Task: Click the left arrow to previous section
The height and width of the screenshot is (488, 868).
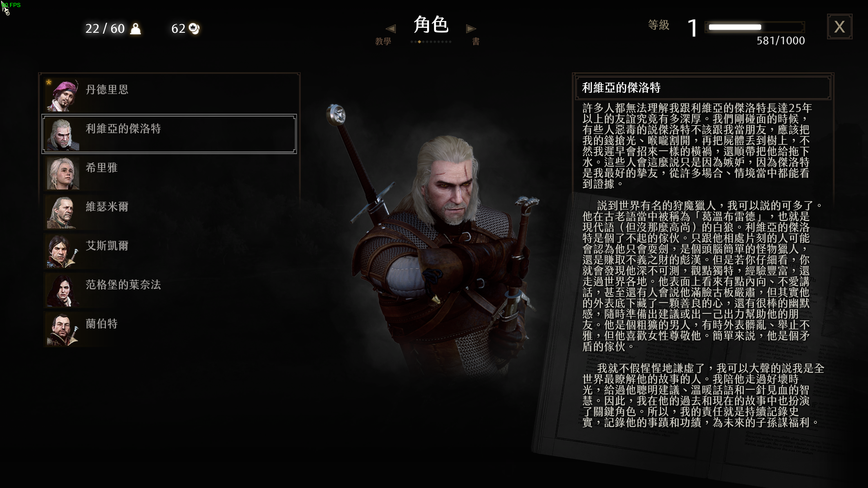Action: (391, 29)
